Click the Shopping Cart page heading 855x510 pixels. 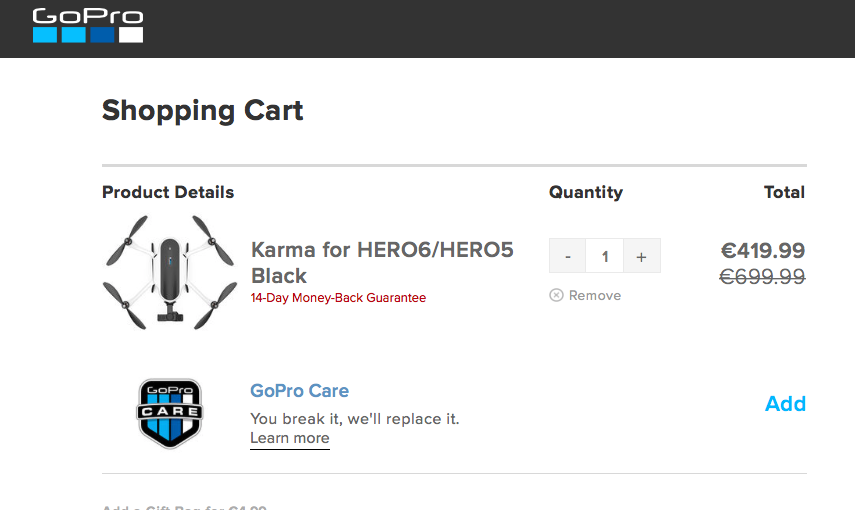[202, 111]
